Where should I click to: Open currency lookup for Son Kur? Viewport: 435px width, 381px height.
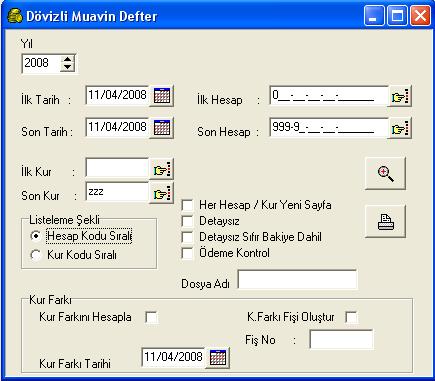point(162,193)
